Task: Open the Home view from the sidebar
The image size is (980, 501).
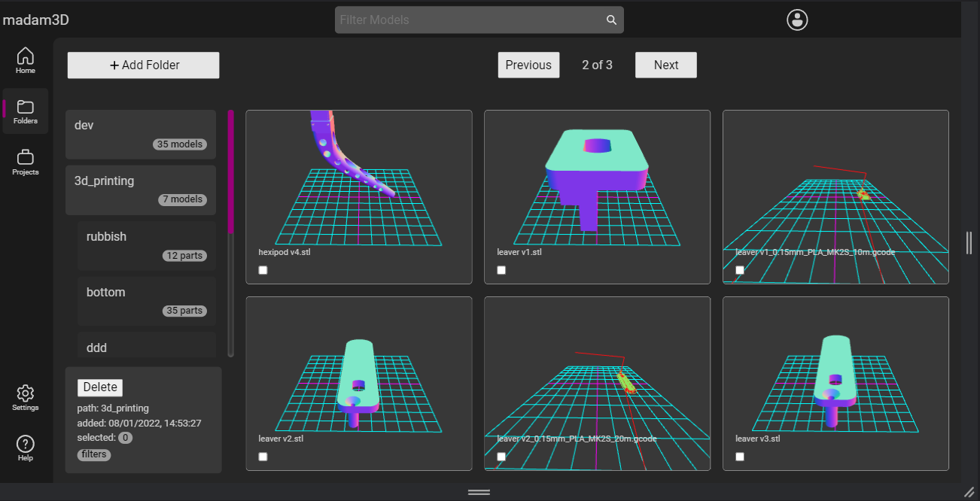Action: pos(25,60)
